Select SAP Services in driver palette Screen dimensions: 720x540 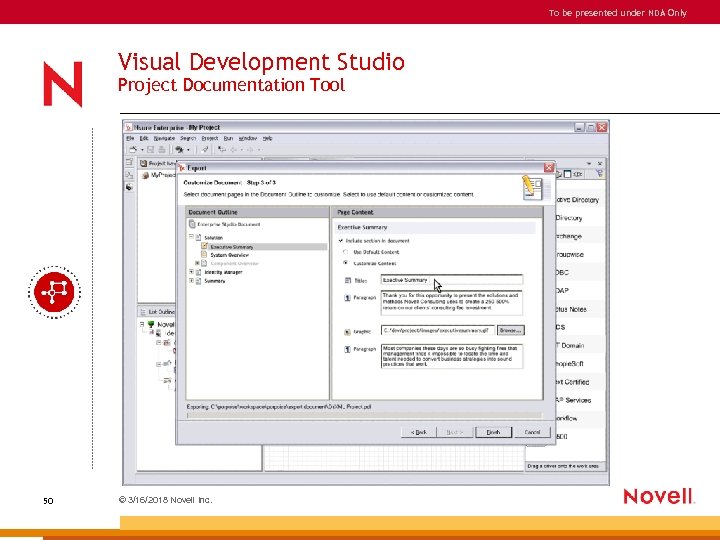click(x=573, y=400)
